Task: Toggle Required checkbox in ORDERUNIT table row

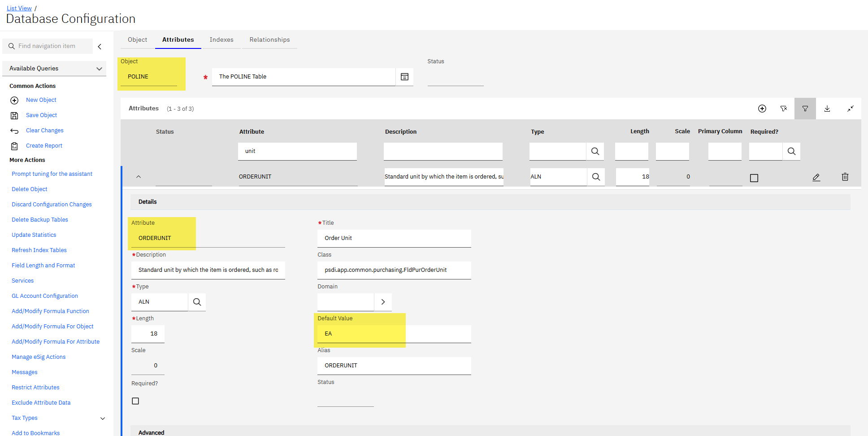Action: tap(754, 178)
